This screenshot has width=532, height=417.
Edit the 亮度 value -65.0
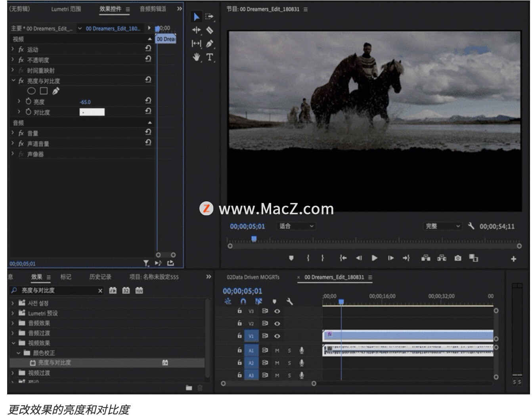[x=85, y=102]
